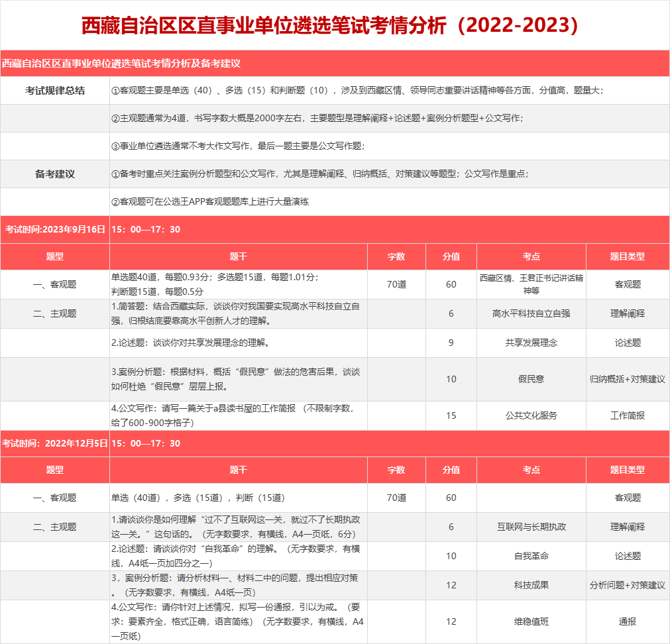This screenshot has height=644, width=670.
Task: Select the 共享发展理念 exam point cell
Action: [531, 343]
